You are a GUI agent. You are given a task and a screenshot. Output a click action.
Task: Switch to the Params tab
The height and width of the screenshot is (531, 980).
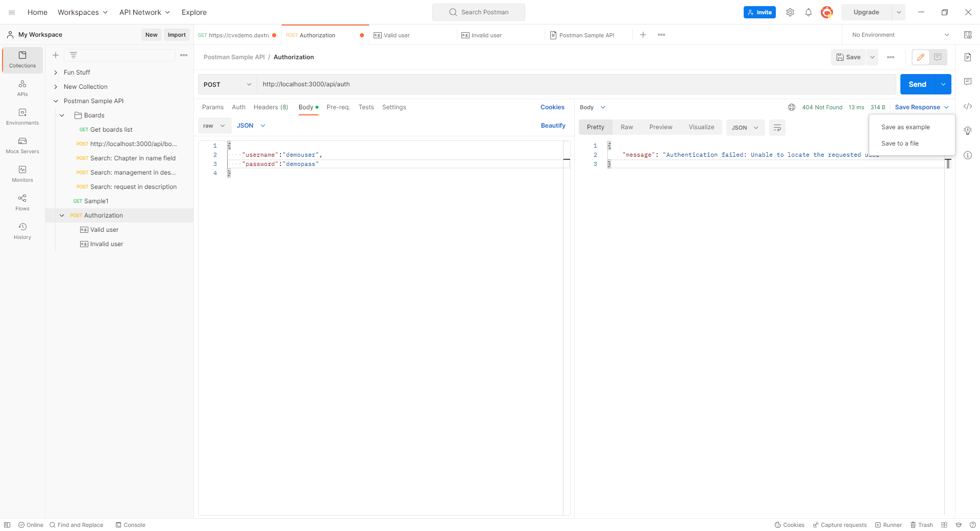point(213,107)
